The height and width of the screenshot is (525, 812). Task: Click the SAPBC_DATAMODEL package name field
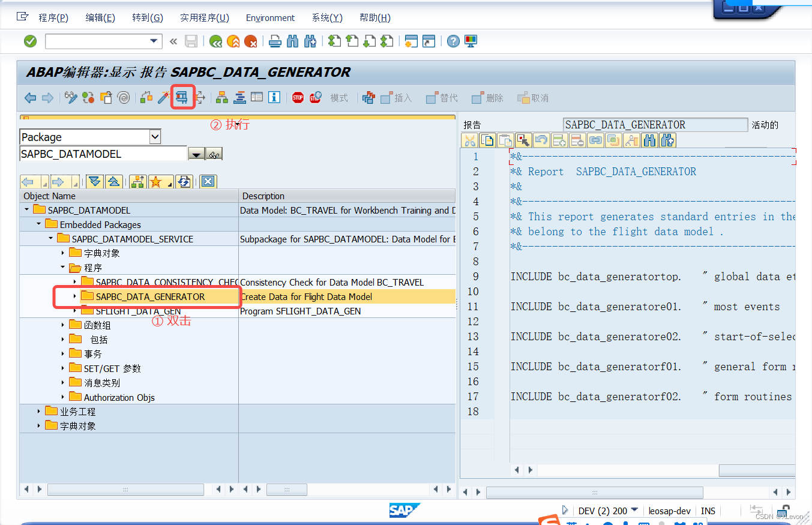103,154
